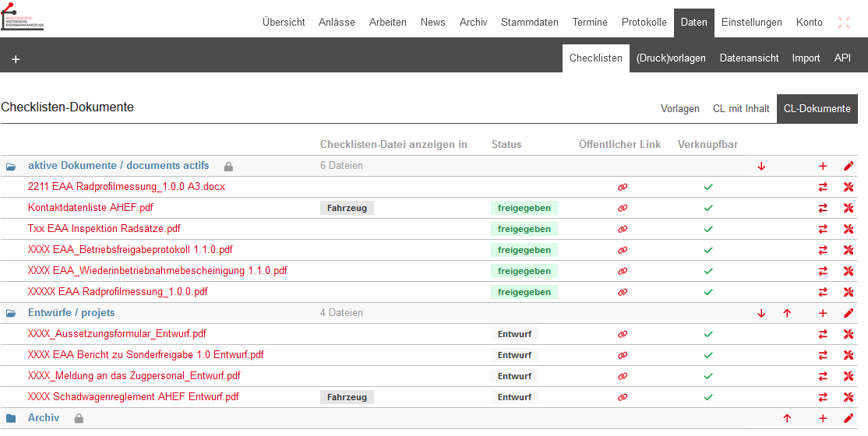868x436 pixels.
Task: Toggle fullscreen icon next to Konto
Action: point(844,23)
